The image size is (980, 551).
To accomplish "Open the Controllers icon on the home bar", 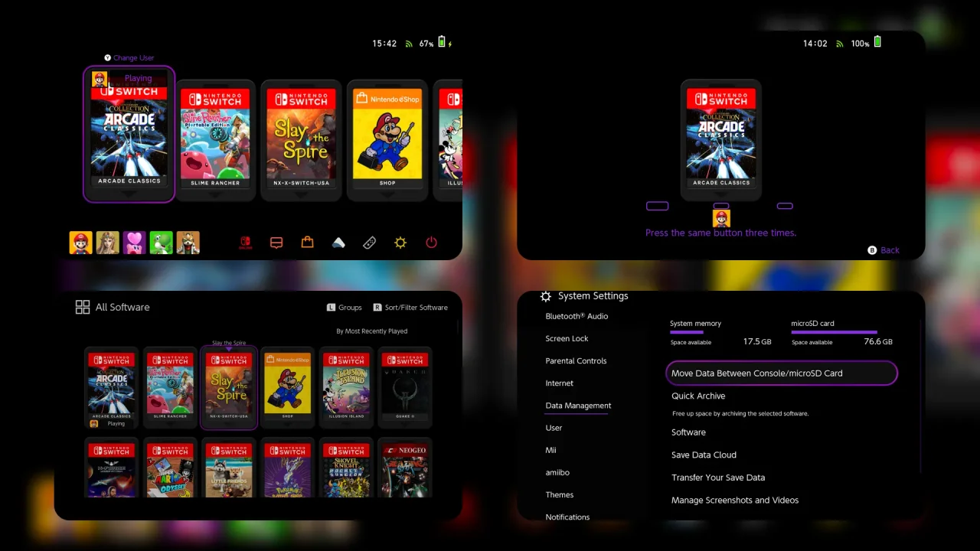I will tap(369, 243).
